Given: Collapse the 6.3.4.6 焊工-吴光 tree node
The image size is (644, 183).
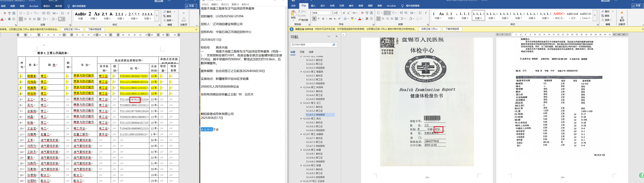Looking at the screenshot, I should tap(301, 119).
